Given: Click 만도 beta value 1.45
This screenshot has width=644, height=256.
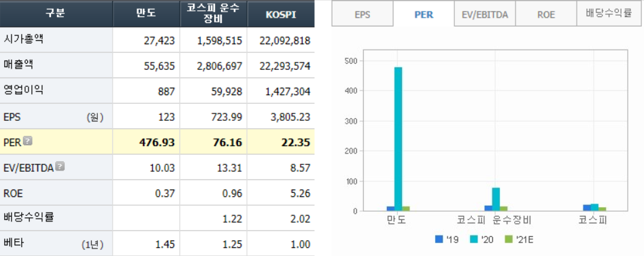Looking at the screenshot, I should click(x=165, y=244).
